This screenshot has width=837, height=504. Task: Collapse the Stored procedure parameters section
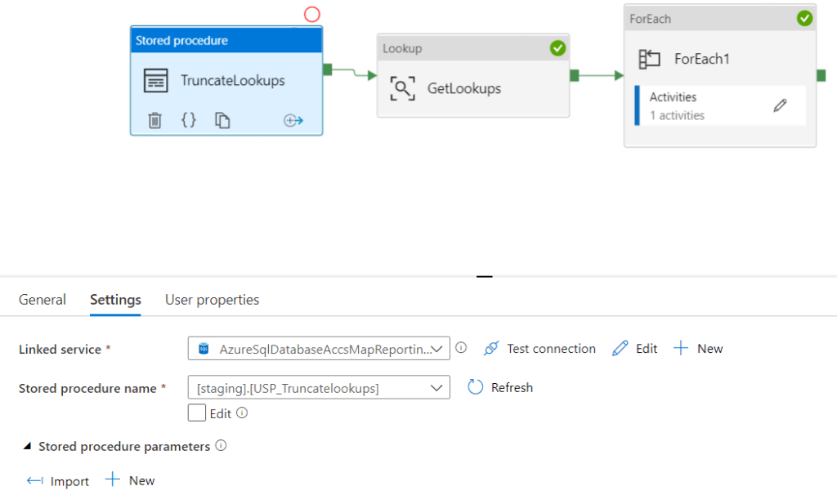[x=26, y=446]
